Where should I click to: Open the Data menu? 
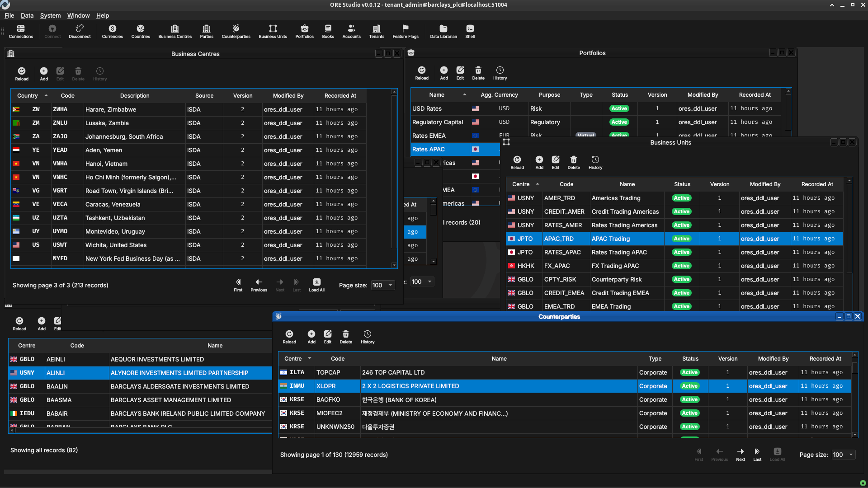(x=27, y=15)
